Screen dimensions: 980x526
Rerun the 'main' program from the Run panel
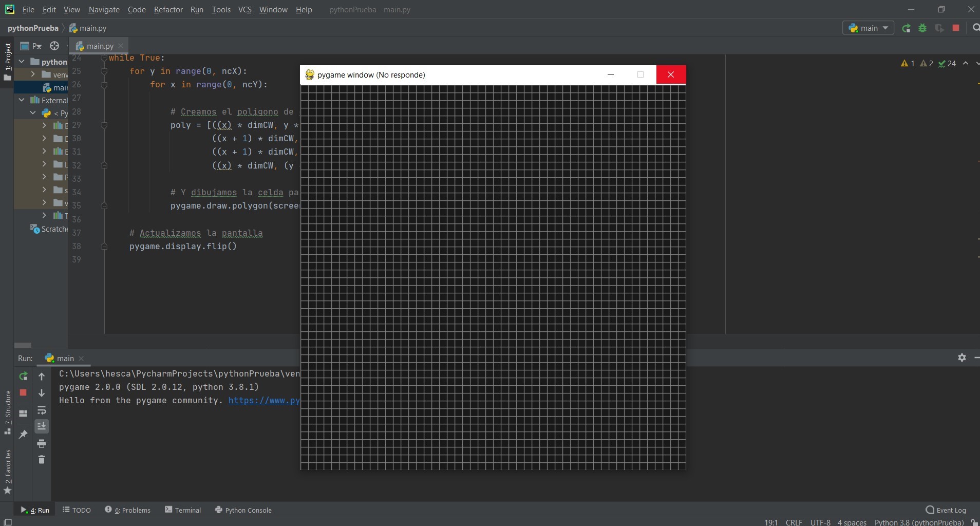[x=24, y=376]
